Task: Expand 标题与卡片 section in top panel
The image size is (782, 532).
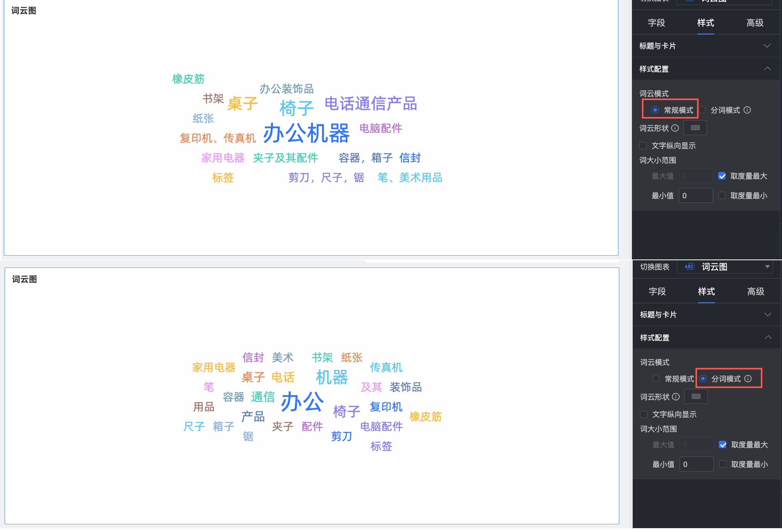Action: [767, 46]
